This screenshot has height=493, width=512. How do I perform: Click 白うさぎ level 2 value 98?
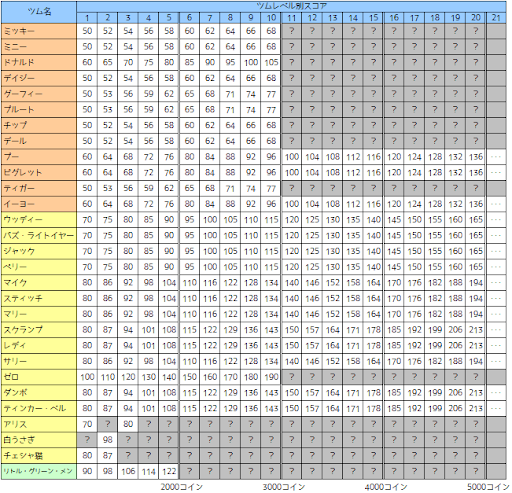(108, 440)
